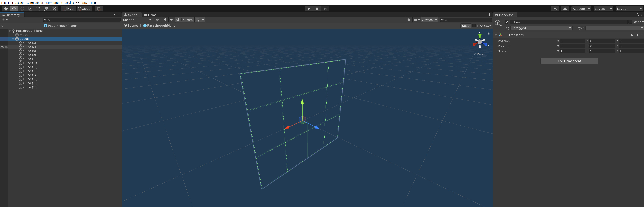This screenshot has height=207, width=644.
Task: Toggle 2D view mode
Action: [x=157, y=20]
